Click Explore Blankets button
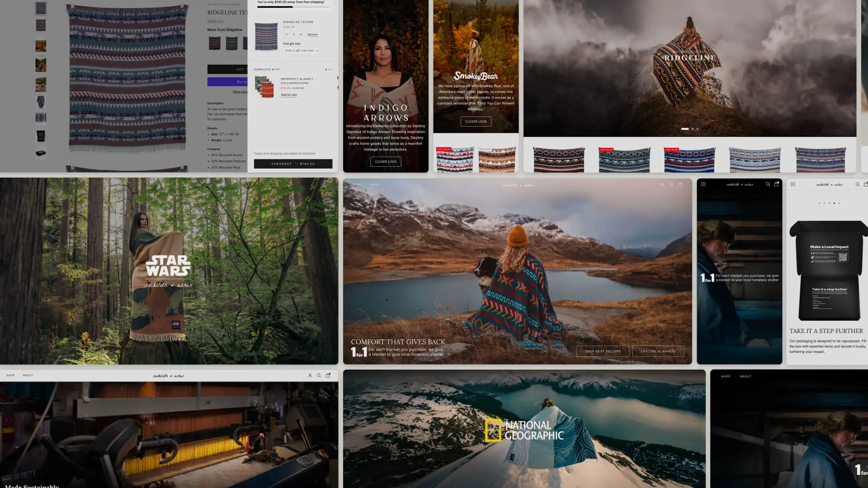The height and width of the screenshot is (488, 868). point(658,351)
